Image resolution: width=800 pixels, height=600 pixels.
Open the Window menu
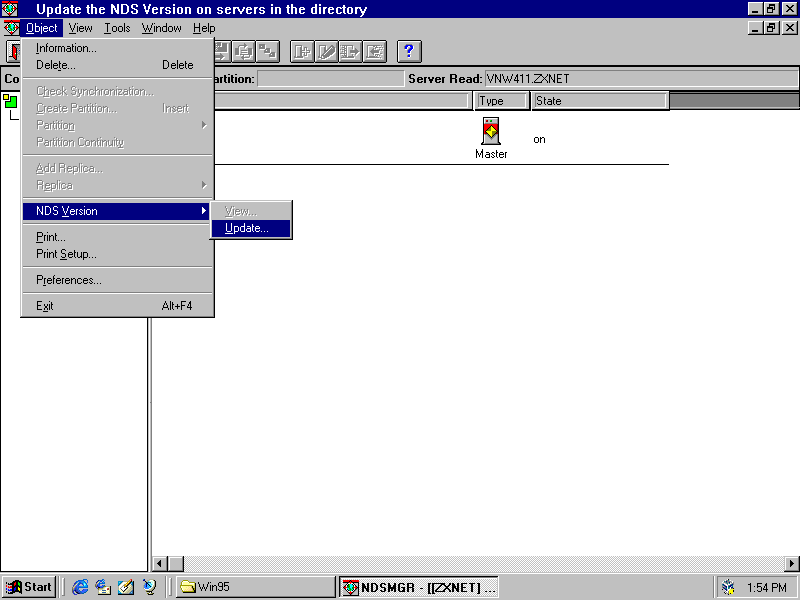click(x=162, y=28)
